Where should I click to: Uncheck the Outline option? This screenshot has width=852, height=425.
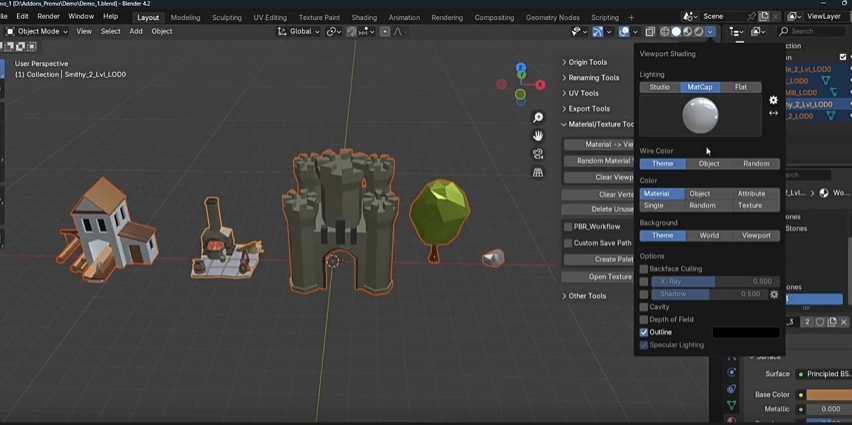[x=644, y=332]
